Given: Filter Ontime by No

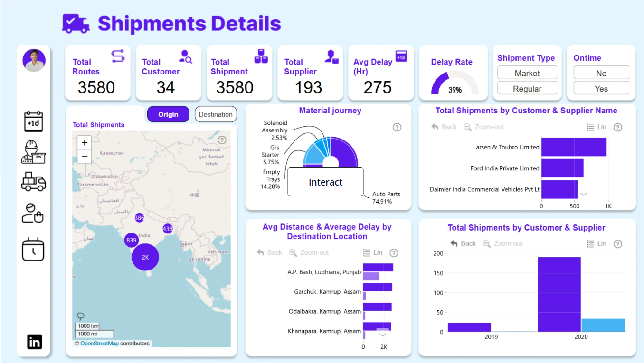Looking at the screenshot, I should coord(601,73).
